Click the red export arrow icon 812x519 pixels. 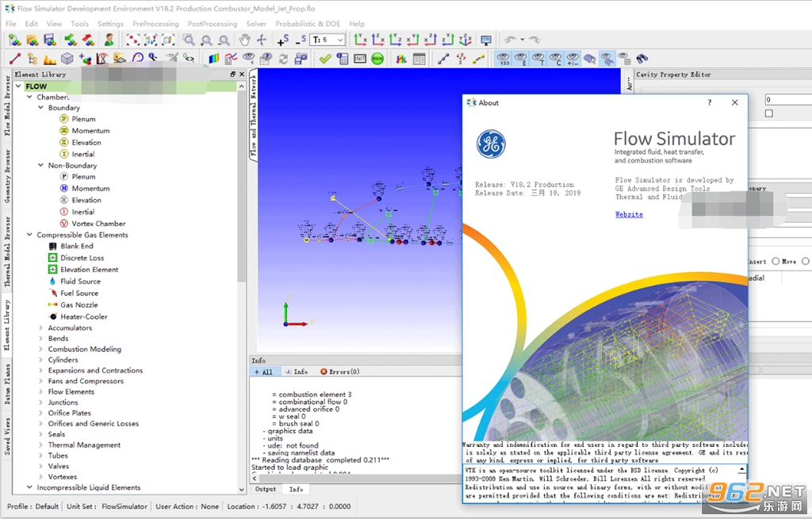88,40
